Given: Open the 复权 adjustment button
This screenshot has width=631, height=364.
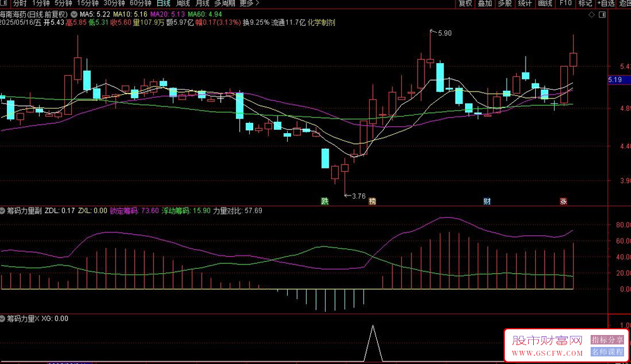Looking at the screenshot, I should [465, 3].
